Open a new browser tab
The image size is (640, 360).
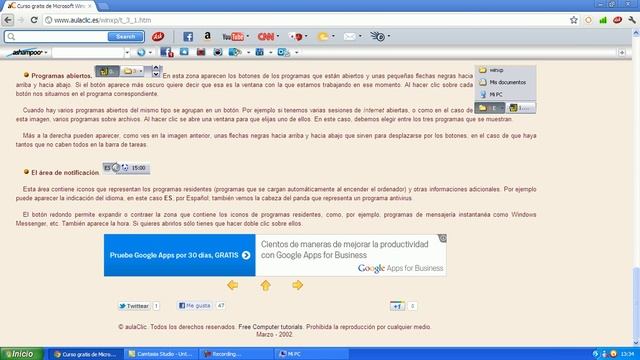(103, 6)
